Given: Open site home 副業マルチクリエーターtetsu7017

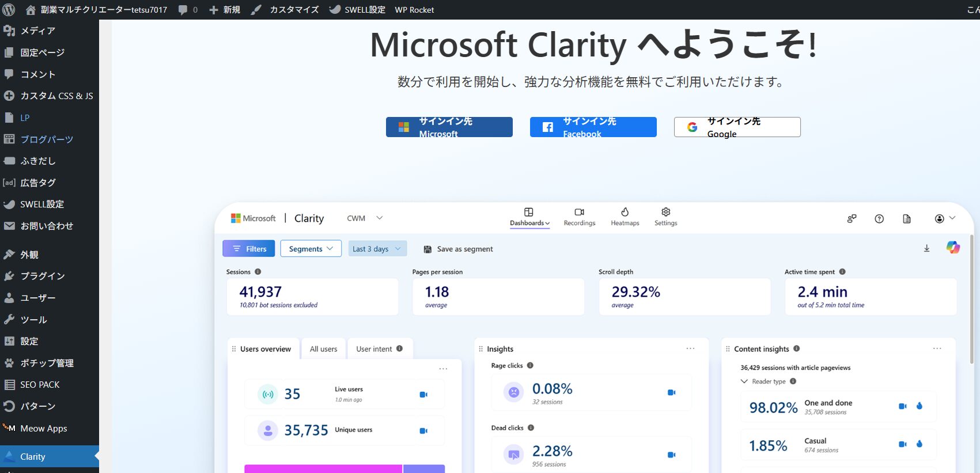Looking at the screenshot, I should (x=97, y=10).
